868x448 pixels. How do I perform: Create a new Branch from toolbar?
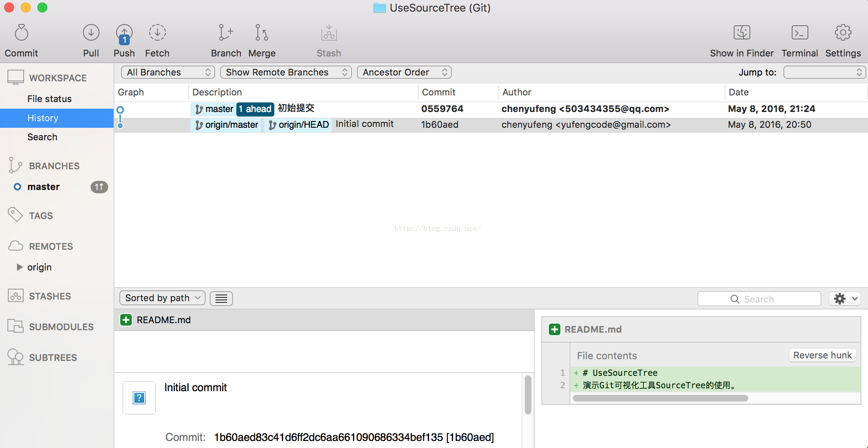coord(225,33)
